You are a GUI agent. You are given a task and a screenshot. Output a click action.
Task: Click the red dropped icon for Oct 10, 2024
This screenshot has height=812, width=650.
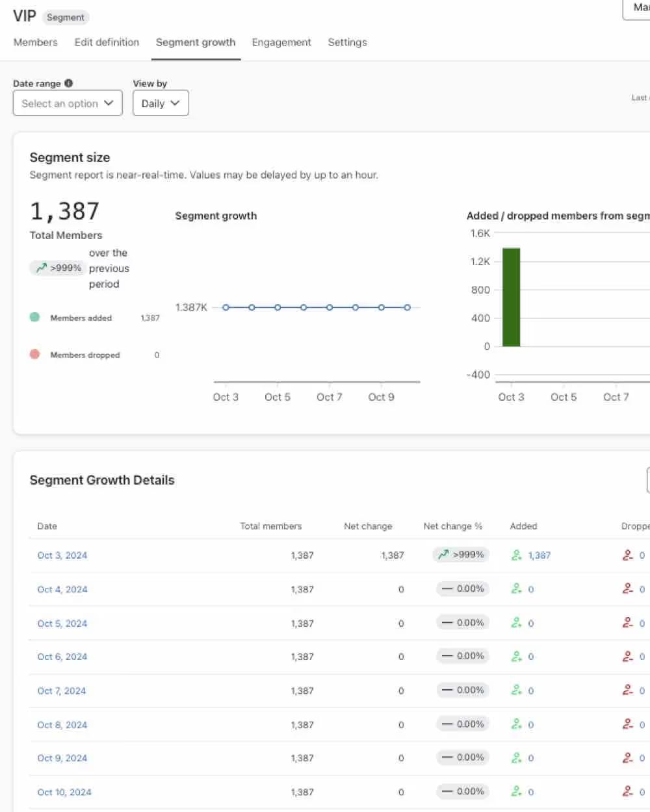click(x=627, y=791)
